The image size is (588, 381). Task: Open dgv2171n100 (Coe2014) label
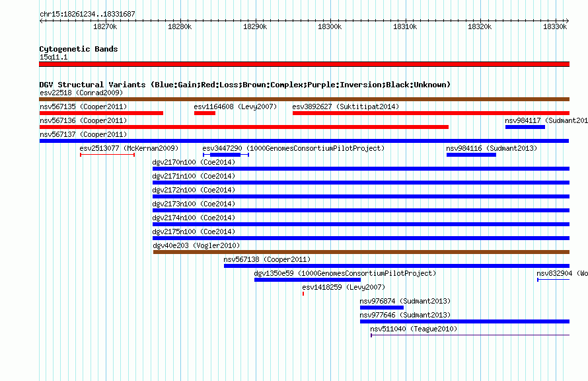(x=194, y=176)
